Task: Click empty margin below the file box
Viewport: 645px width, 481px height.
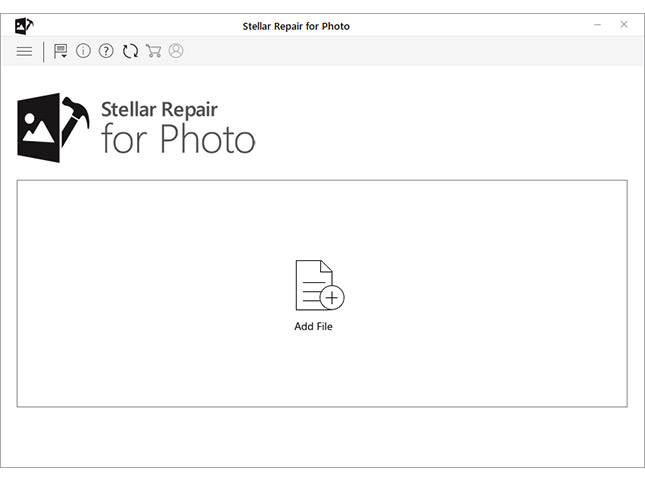Action: pyautogui.click(x=322, y=435)
